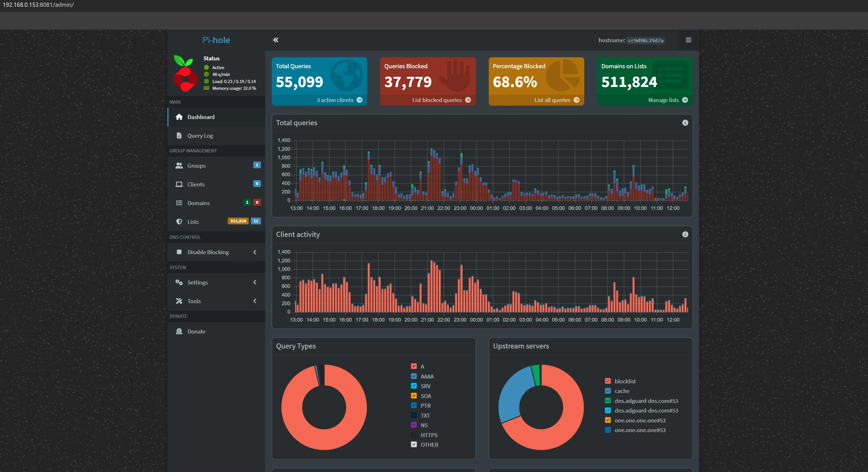Click the Disable Blocking stop icon

179,252
